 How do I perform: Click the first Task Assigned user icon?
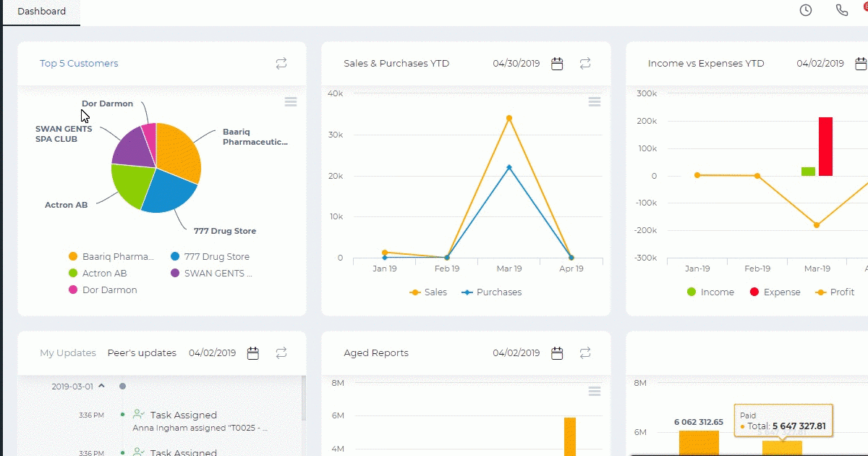(x=139, y=415)
